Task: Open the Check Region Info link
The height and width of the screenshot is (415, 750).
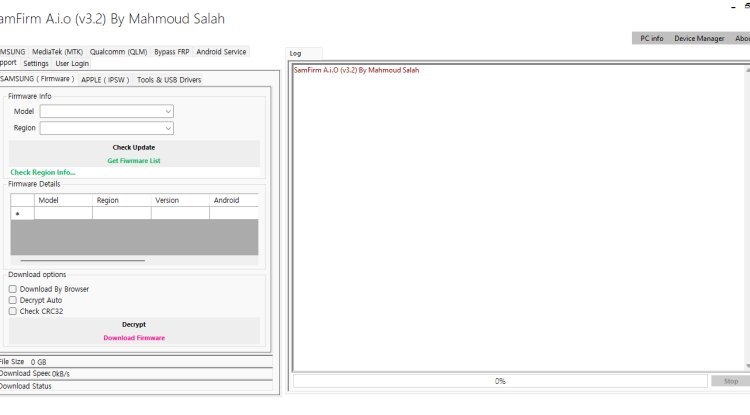Action: click(x=43, y=172)
